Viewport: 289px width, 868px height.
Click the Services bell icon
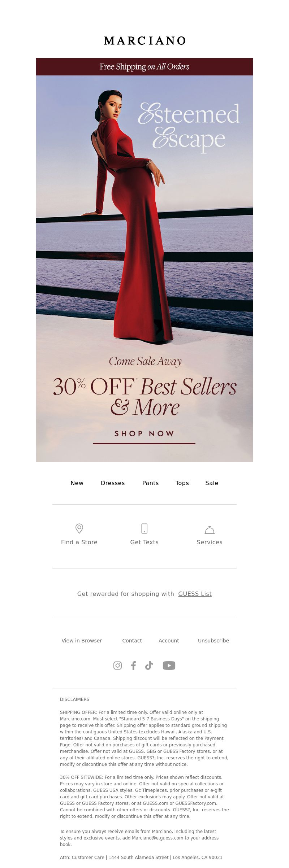point(210,529)
